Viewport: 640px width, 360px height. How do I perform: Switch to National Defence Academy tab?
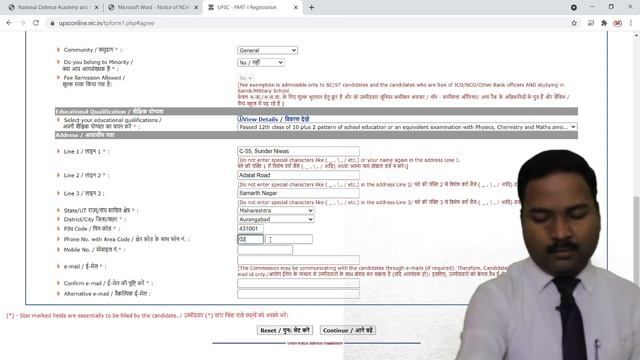click(x=53, y=7)
